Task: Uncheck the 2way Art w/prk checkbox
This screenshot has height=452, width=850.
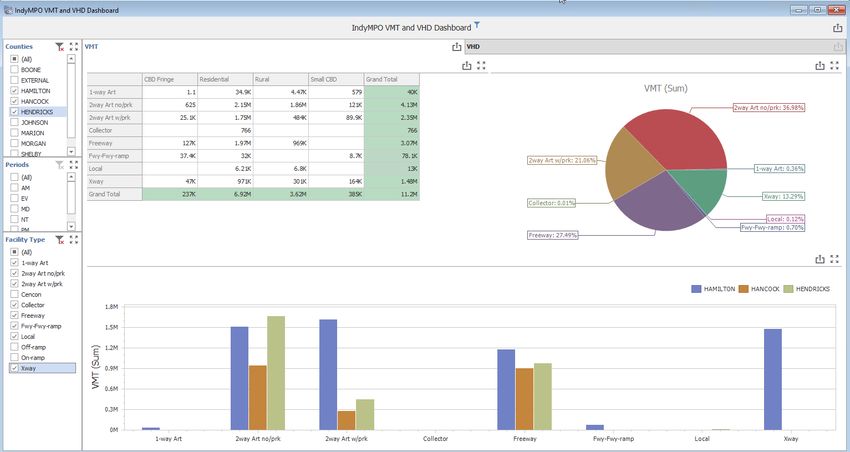Action: click(x=15, y=283)
